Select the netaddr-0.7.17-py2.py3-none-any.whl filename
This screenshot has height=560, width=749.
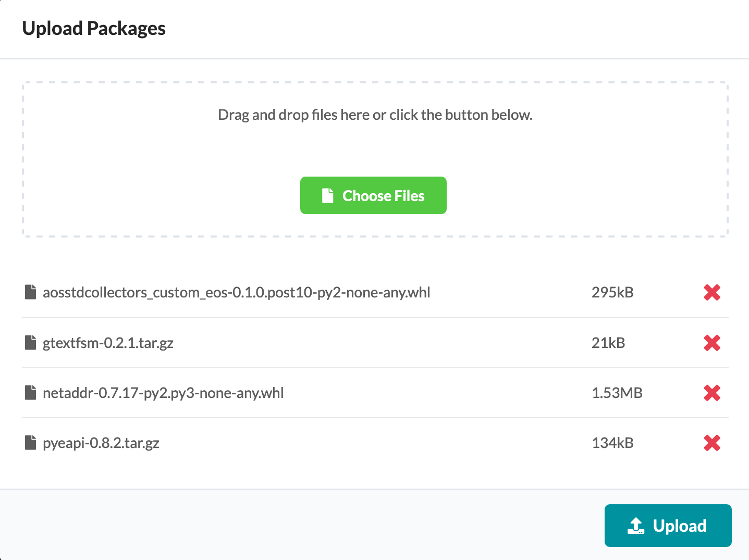click(x=163, y=393)
